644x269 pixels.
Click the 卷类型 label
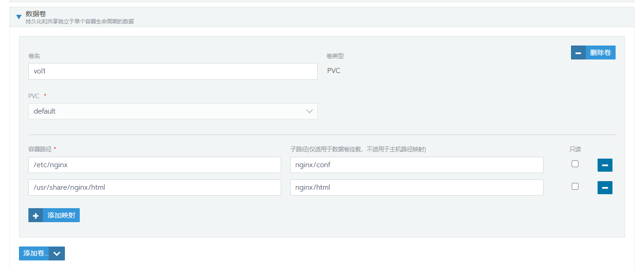pos(335,56)
